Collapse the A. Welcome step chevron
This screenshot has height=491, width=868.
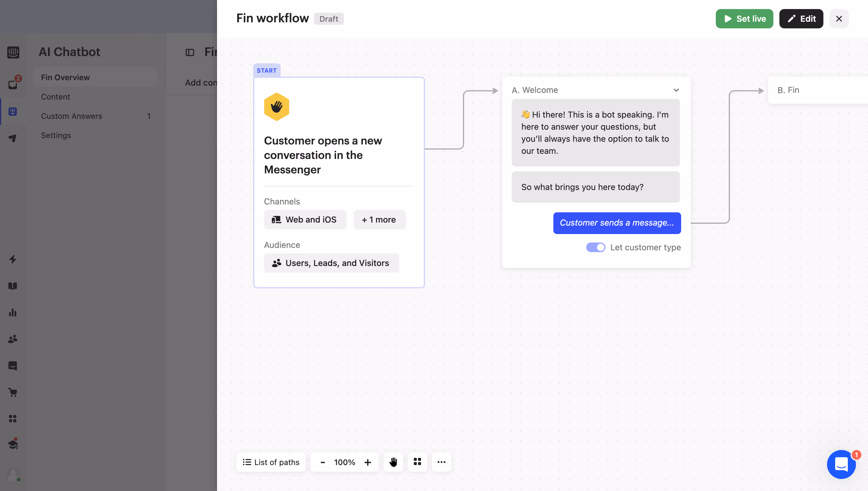[676, 90]
